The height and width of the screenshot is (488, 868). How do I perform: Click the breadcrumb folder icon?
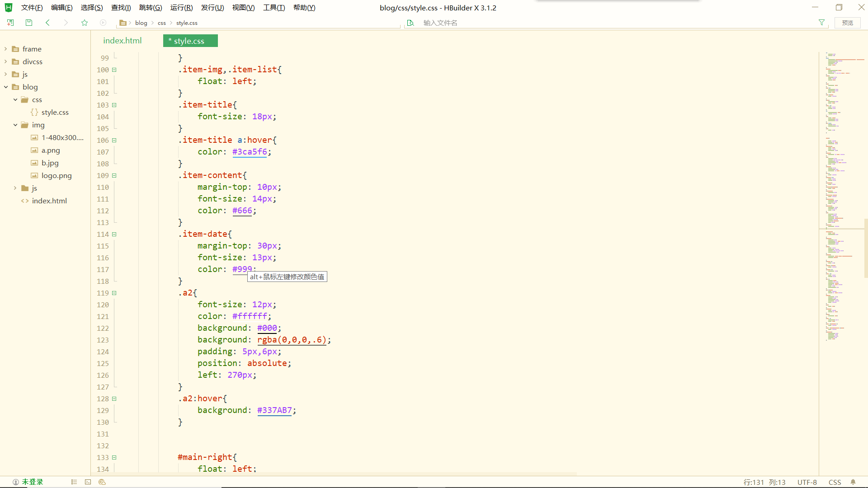[x=123, y=23]
